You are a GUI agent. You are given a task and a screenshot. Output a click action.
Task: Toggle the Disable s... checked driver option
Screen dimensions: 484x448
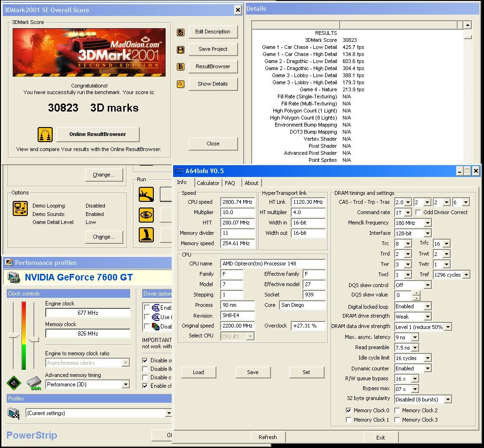(x=145, y=360)
